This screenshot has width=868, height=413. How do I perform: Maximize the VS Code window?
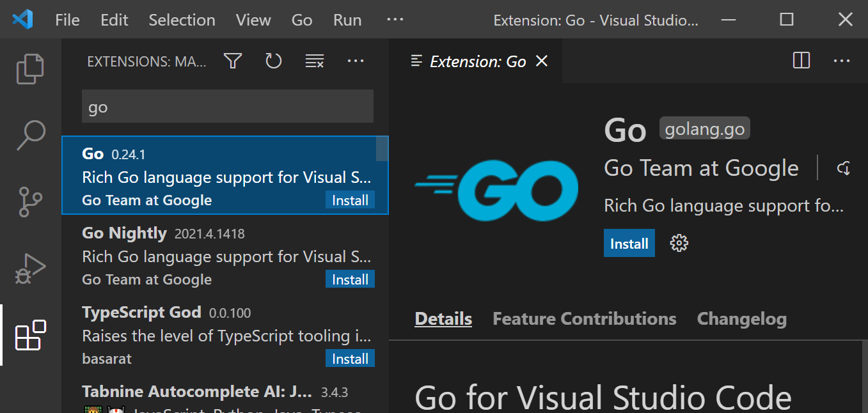(x=787, y=20)
